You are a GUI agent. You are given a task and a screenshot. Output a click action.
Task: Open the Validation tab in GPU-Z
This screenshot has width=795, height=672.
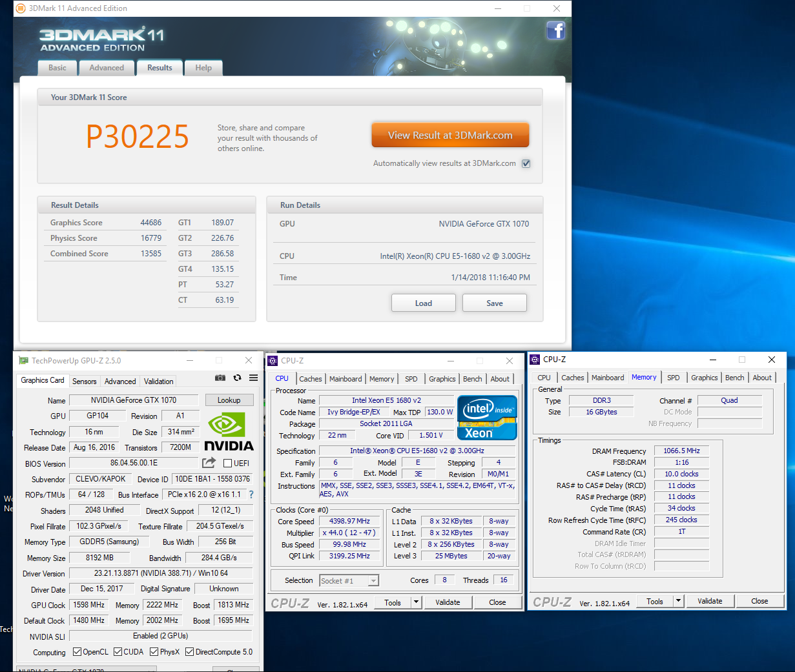(x=159, y=382)
